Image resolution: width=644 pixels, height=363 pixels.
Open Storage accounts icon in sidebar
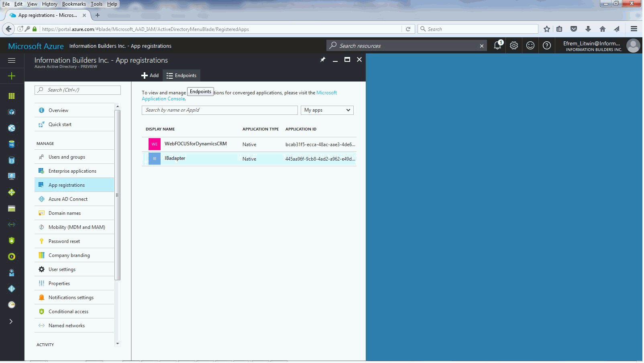point(12,208)
